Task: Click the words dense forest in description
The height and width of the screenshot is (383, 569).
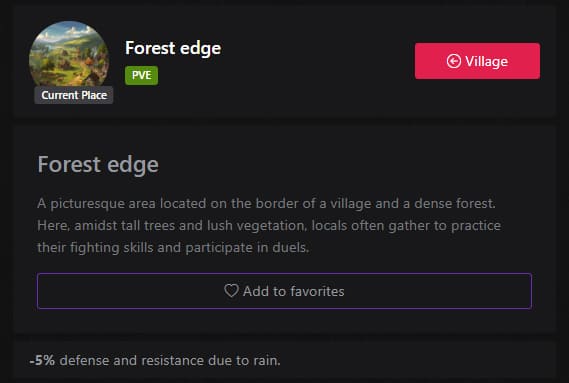Action: pyautogui.click(x=455, y=203)
